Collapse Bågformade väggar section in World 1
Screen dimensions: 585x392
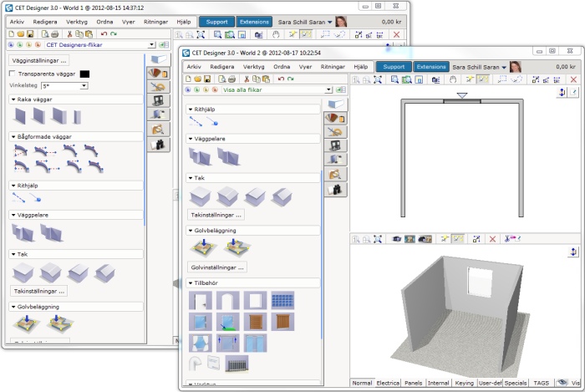pos(13,137)
